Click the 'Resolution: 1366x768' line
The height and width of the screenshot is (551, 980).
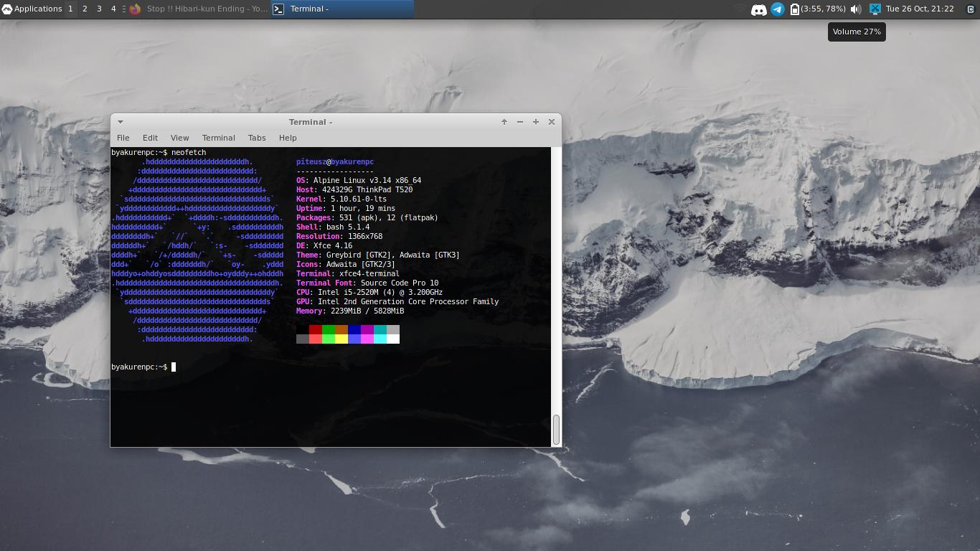pyautogui.click(x=339, y=237)
